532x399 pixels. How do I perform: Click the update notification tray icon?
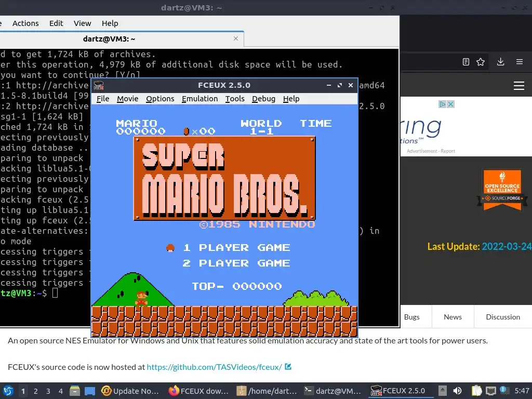pos(503,390)
